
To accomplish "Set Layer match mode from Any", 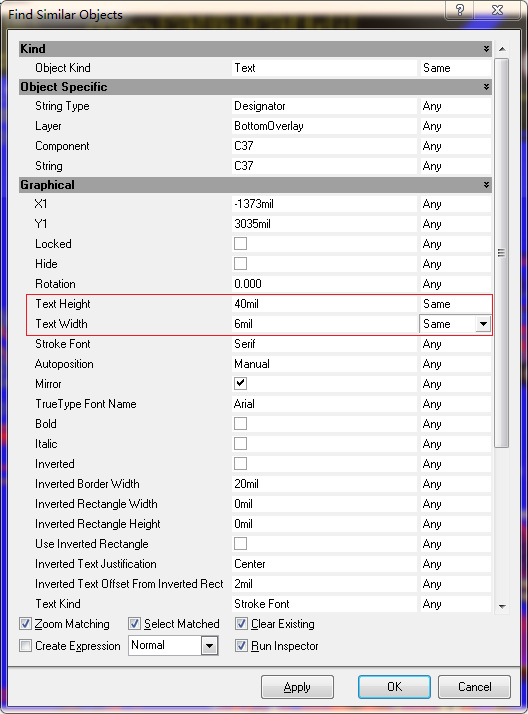I will 455,126.
